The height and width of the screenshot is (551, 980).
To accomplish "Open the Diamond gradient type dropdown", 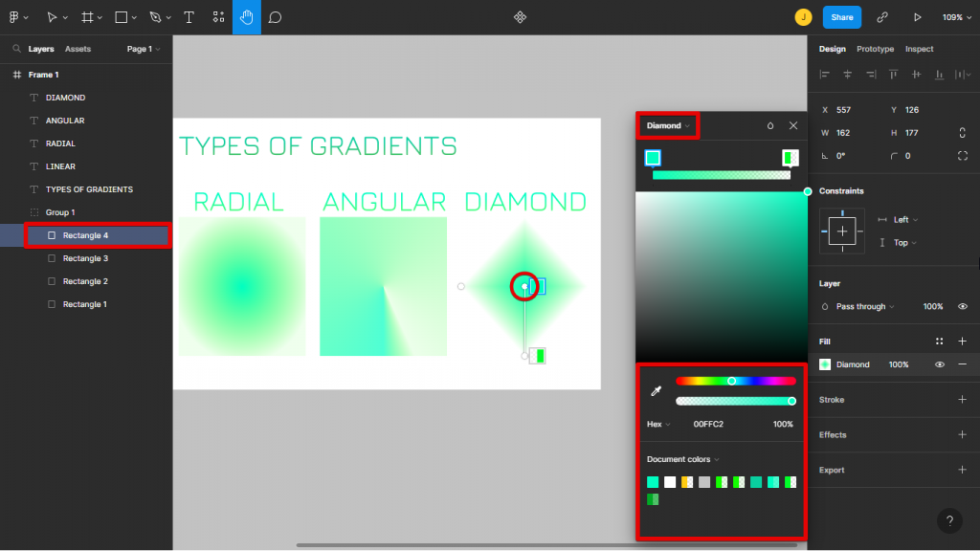I will [667, 124].
